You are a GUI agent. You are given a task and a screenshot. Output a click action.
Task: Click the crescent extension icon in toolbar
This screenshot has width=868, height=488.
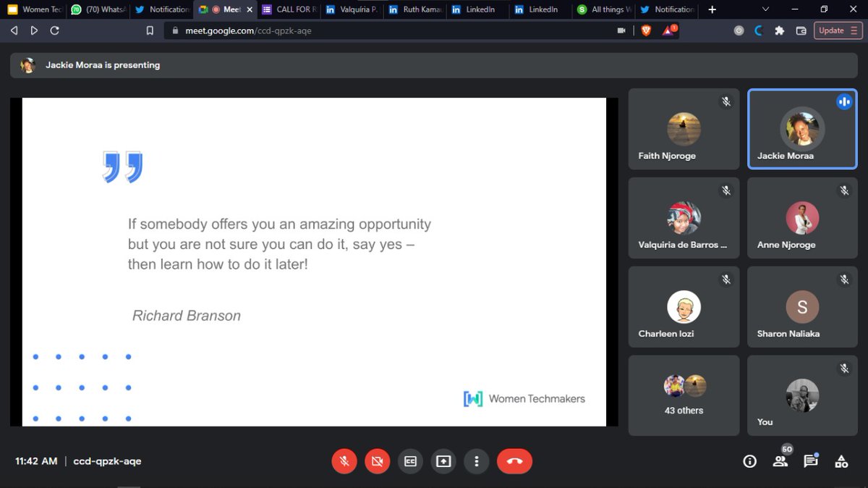(x=759, y=30)
